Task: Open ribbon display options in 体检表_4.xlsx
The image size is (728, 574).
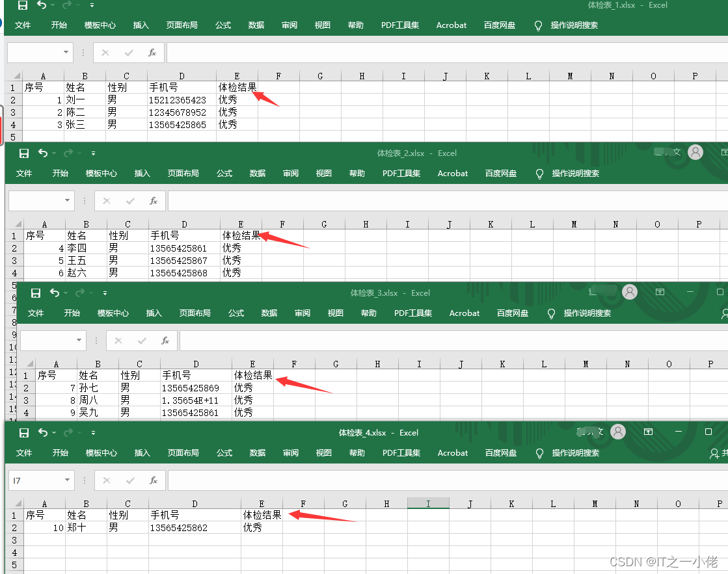Action: [x=648, y=432]
